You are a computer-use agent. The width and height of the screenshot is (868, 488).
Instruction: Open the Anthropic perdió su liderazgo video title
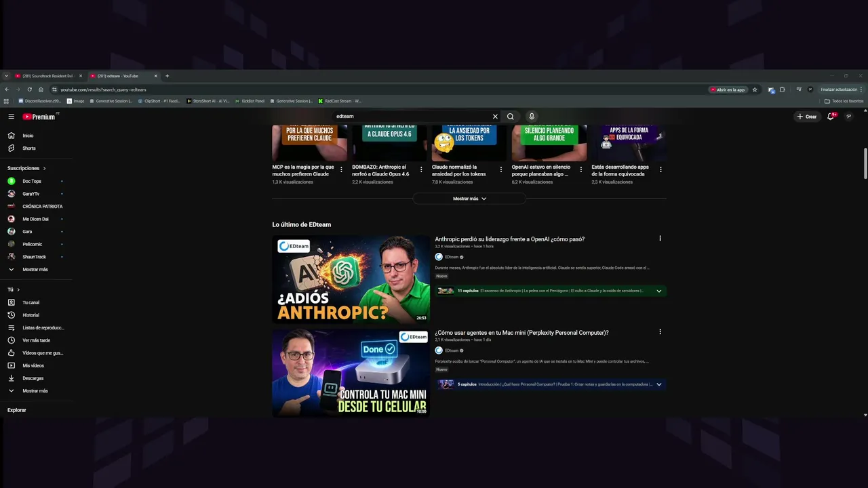pos(510,239)
